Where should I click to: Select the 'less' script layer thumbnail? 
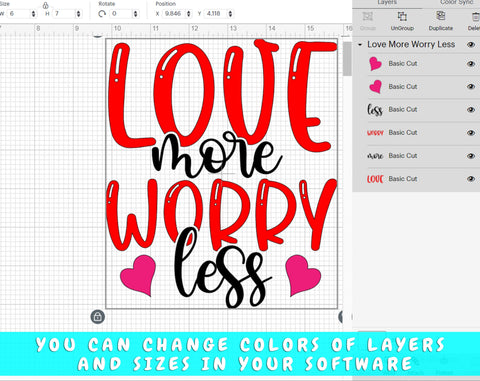375,110
